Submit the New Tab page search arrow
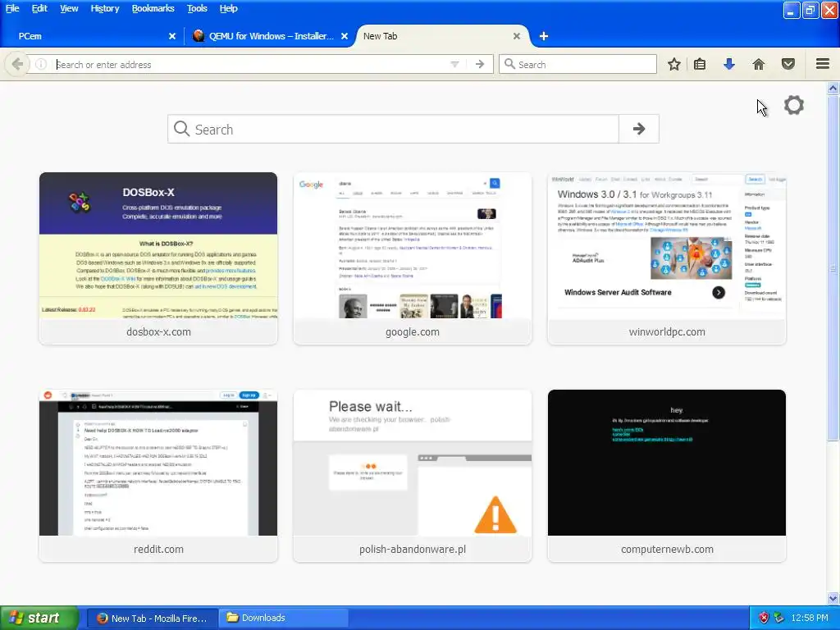840x630 pixels. point(638,129)
